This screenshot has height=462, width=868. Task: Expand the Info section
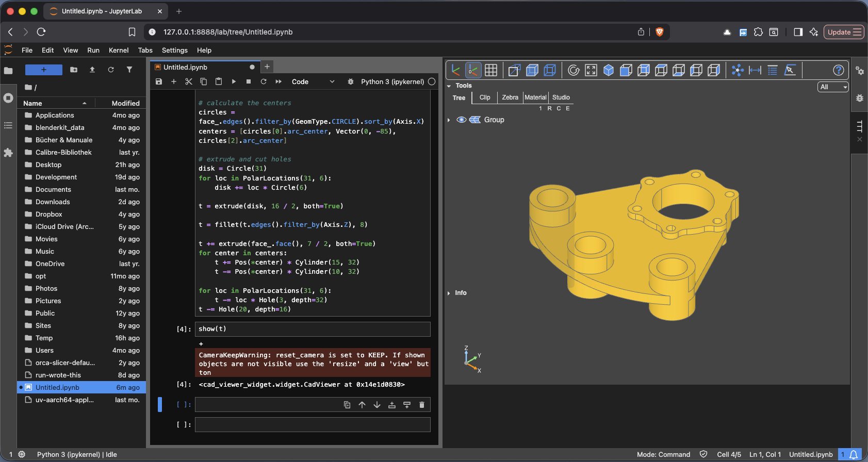tap(449, 293)
